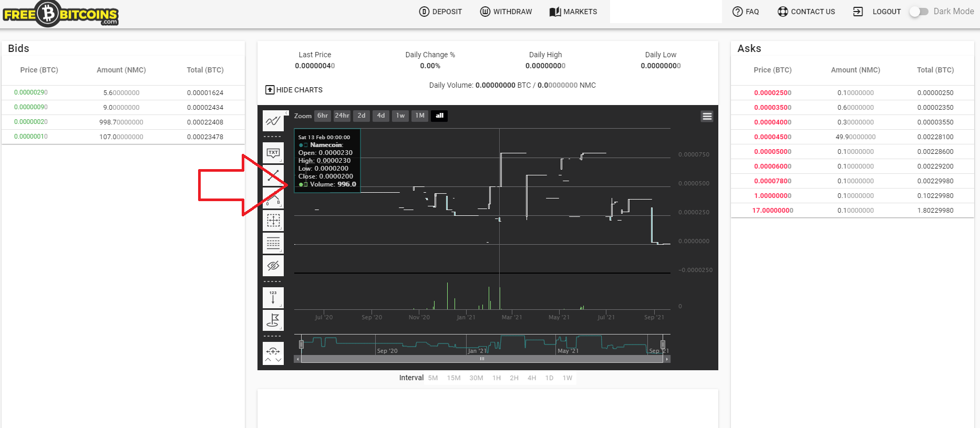Set chart zoom to all
The height and width of the screenshot is (428, 980).
tap(439, 116)
